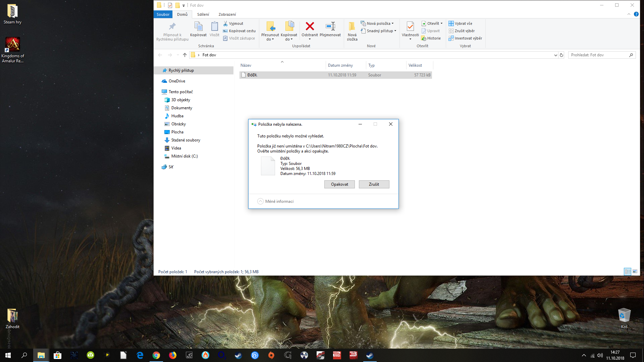Open Vlastnosti properties icon
The image size is (644, 362).
point(410,26)
